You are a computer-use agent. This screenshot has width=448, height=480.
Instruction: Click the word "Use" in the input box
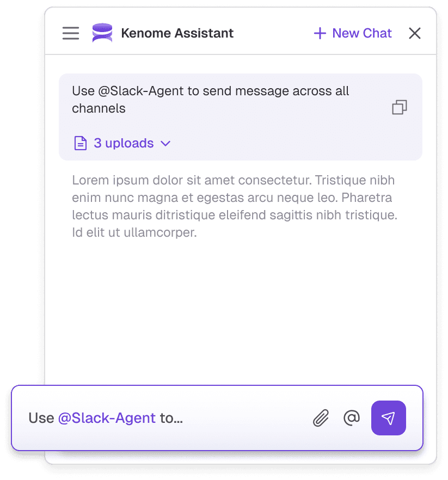41,418
